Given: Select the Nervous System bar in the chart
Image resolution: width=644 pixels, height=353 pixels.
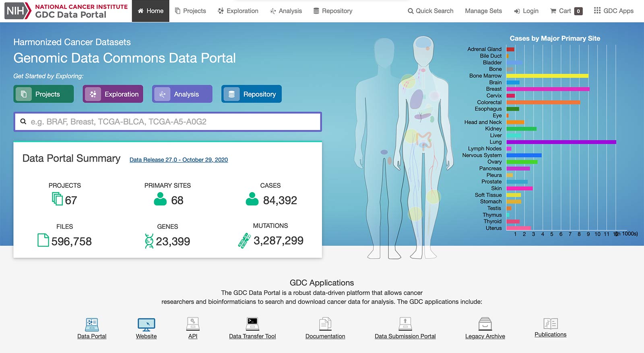Looking at the screenshot, I should (x=524, y=155).
